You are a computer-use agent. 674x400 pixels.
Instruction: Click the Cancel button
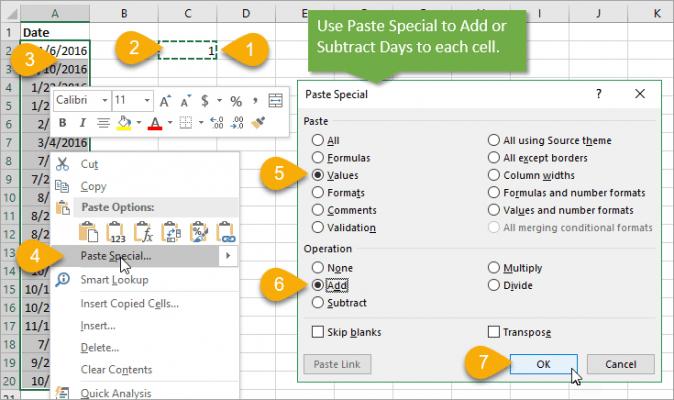(x=620, y=364)
